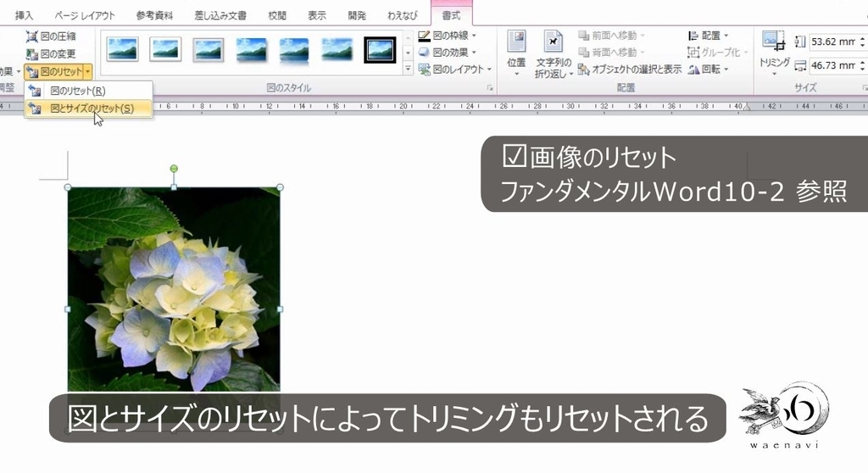
Task: Switch to the ページ レイアウト tab
Action: point(85,15)
